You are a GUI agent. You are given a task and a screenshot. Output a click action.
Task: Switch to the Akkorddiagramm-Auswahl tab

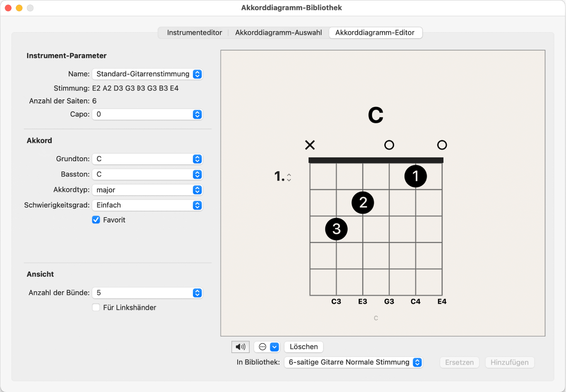(278, 32)
